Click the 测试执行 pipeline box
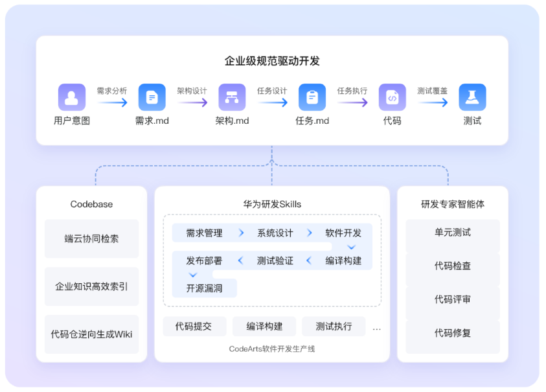546x392 pixels. tap(334, 326)
